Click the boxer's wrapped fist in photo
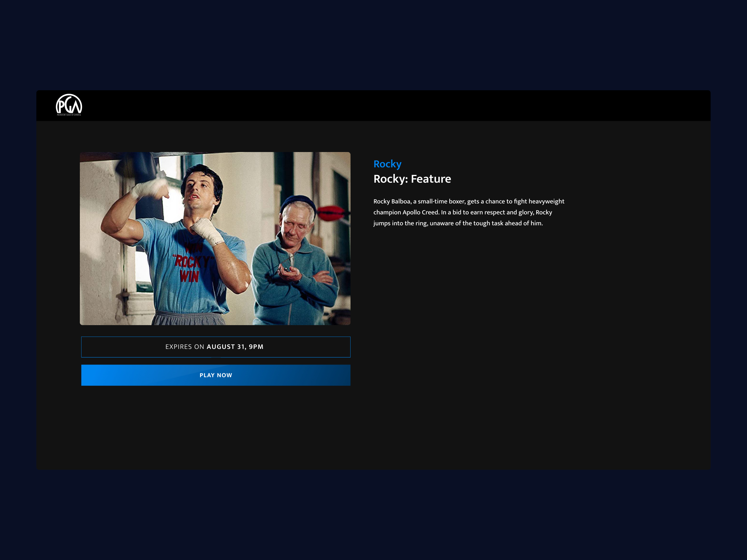747x560 pixels. pyautogui.click(x=207, y=230)
